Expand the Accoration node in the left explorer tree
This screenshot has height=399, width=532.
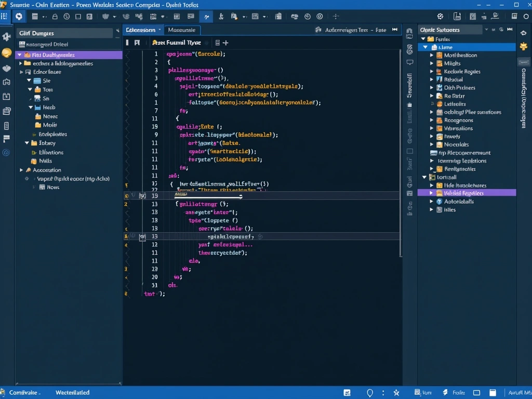[21, 170]
